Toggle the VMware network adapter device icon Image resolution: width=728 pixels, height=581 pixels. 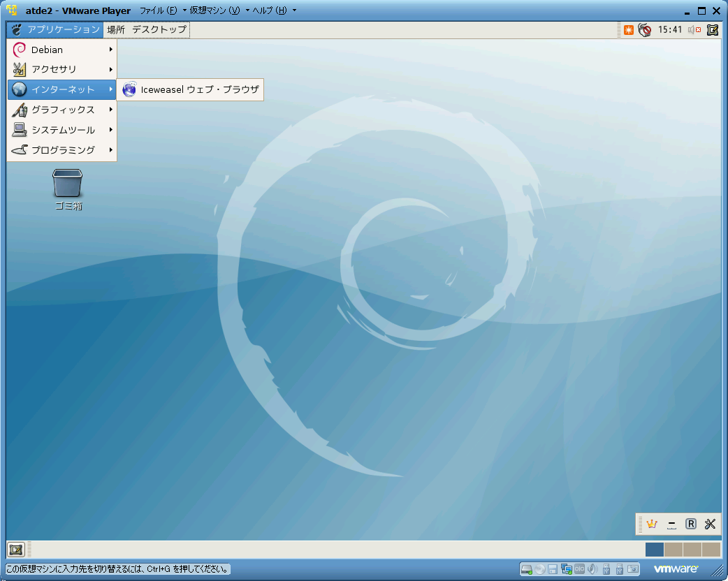click(x=566, y=569)
